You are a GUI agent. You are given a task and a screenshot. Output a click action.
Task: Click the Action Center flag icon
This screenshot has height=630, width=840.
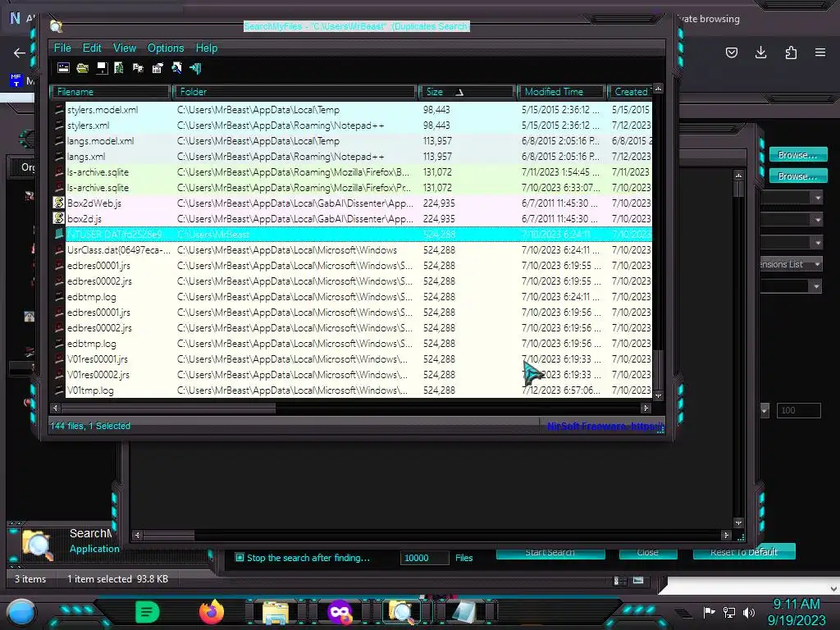710,612
